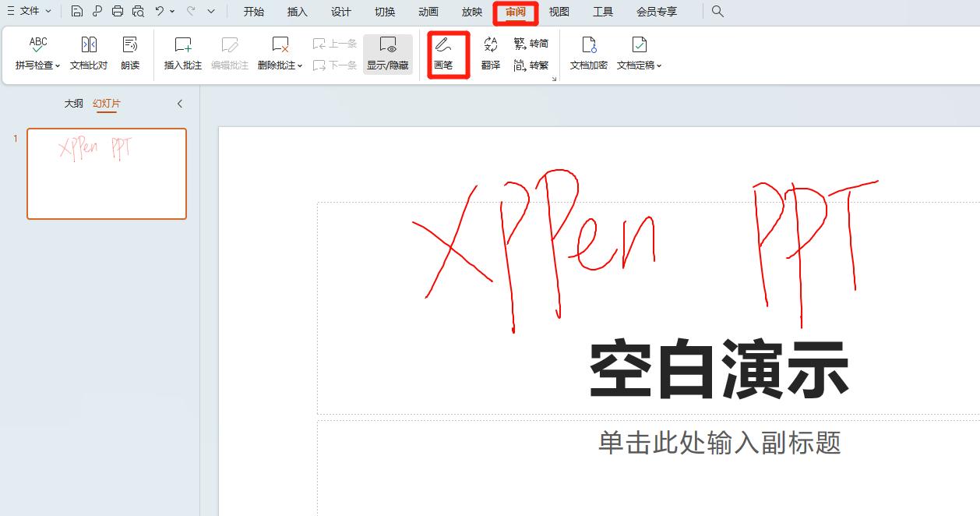The image size is (980, 516).
Task: Click the 单击此处输入副标题 subtitle placeholder
Action: tap(720, 443)
